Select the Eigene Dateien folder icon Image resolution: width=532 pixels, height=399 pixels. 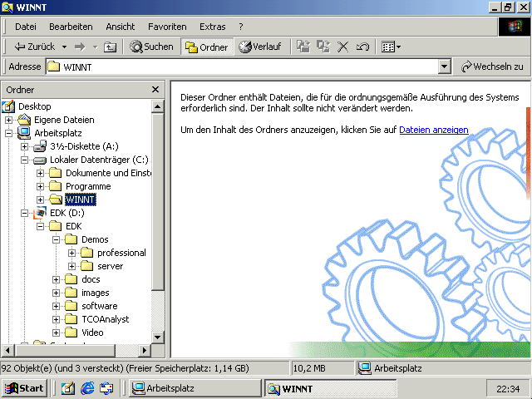pos(24,120)
